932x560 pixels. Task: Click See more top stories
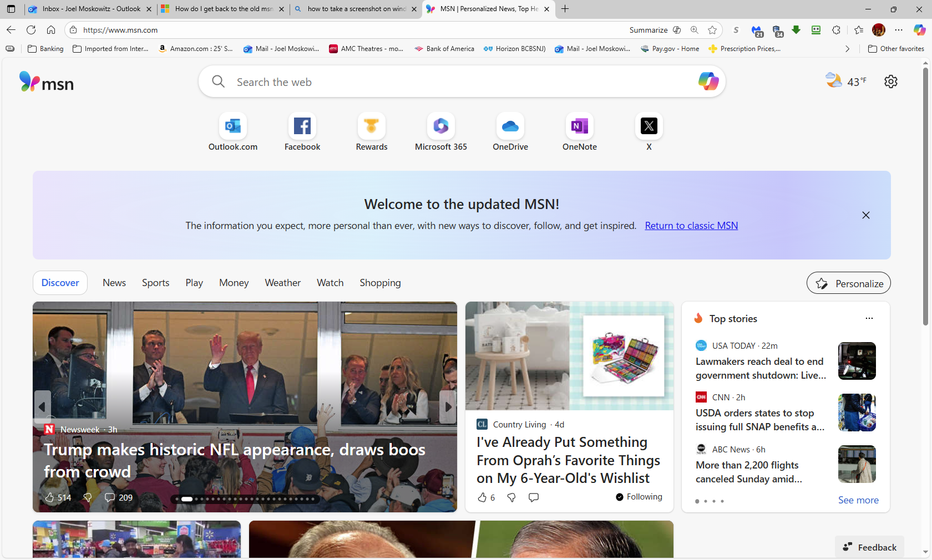[x=858, y=500]
